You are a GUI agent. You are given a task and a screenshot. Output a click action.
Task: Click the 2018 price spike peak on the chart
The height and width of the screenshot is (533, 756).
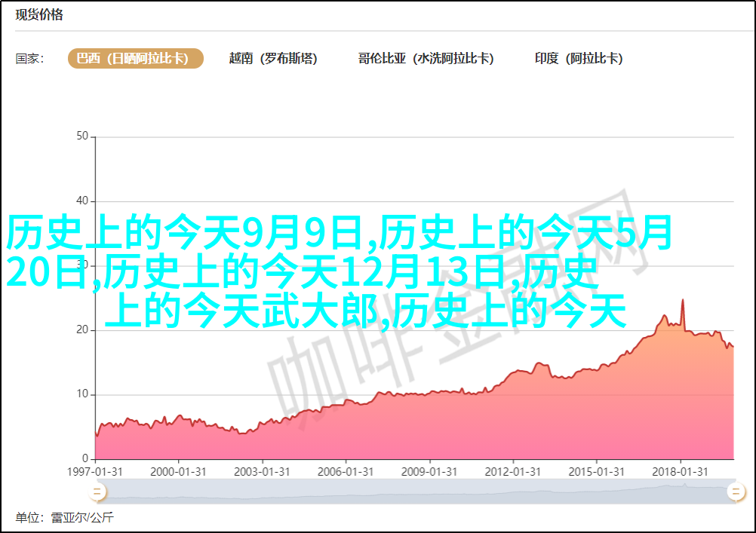(x=683, y=300)
